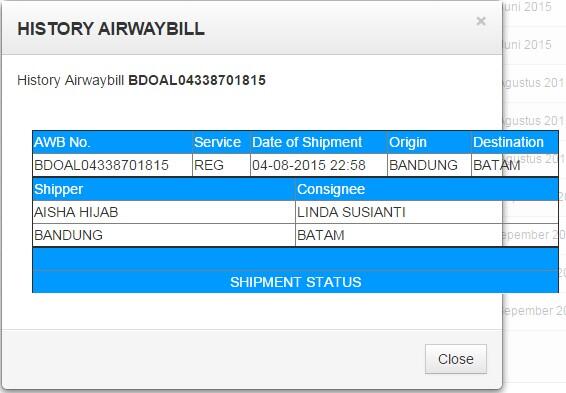Click the HISTORY AIRWAYBILL dialog title

[x=111, y=29]
